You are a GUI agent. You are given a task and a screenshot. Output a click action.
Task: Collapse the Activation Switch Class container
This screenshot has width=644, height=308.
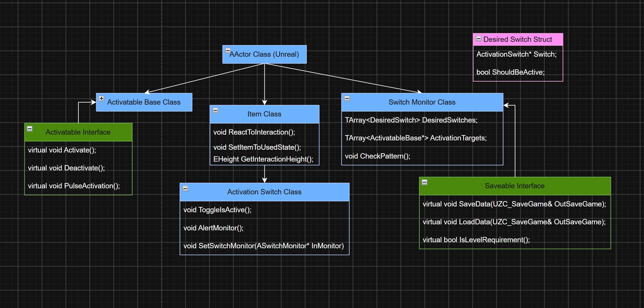(x=185, y=188)
